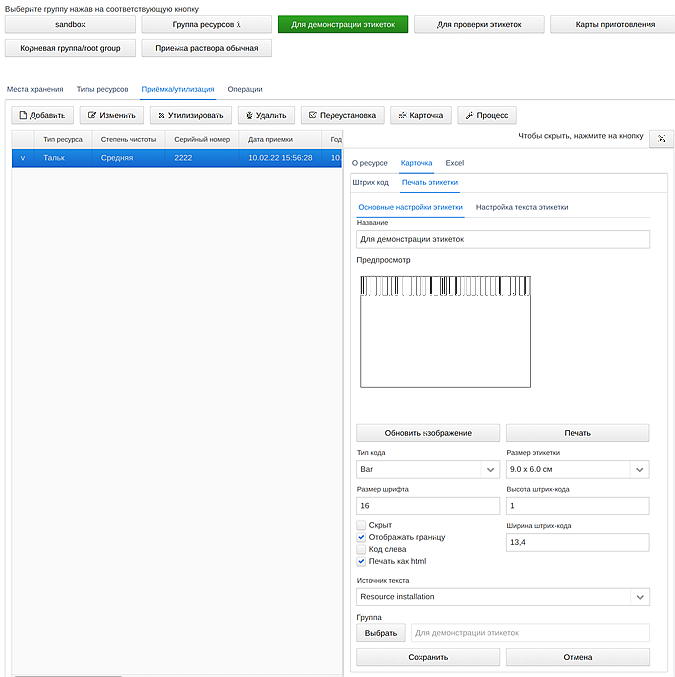
Task: Click serial number 2222 cell
Action: pos(202,158)
